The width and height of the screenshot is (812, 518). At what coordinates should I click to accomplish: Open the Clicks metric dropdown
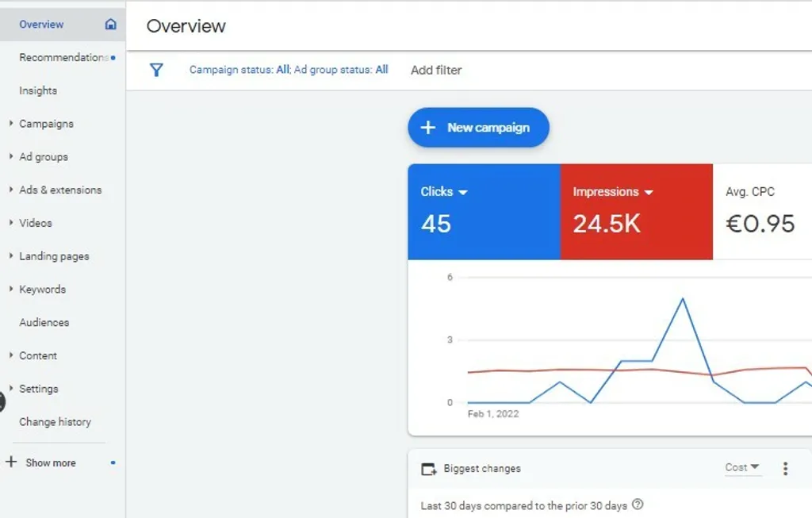pos(465,191)
